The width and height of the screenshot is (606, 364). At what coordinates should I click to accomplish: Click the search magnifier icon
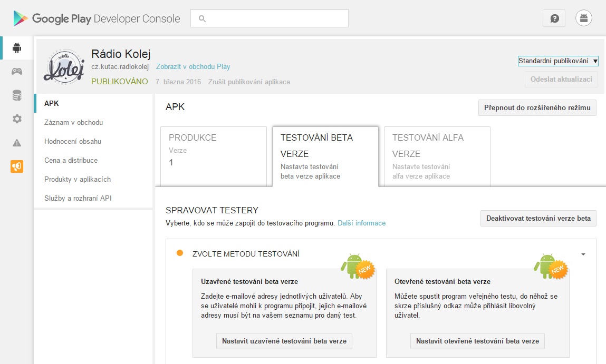click(x=202, y=18)
